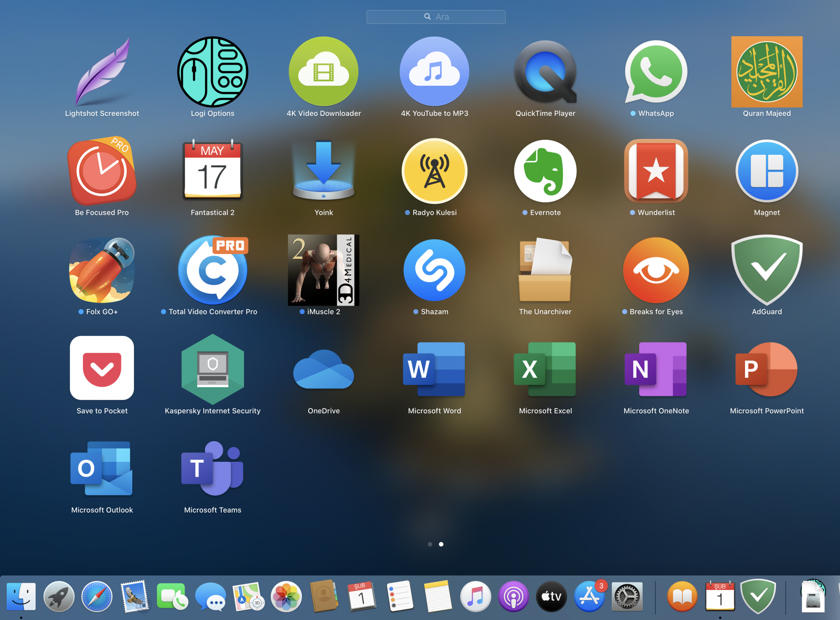Open AdGuard in Launchpad grid
Viewport: 840px width, 620px height.
[x=767, y=269]
